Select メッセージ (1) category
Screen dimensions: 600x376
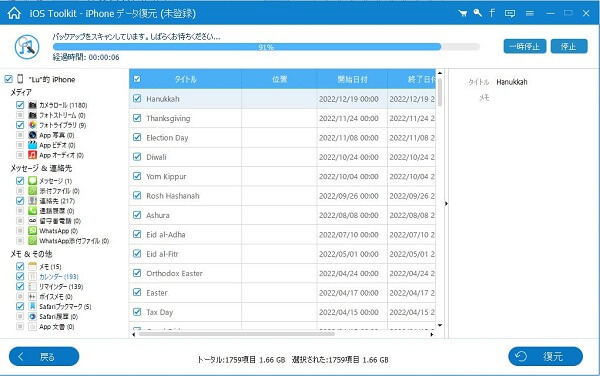55,181
